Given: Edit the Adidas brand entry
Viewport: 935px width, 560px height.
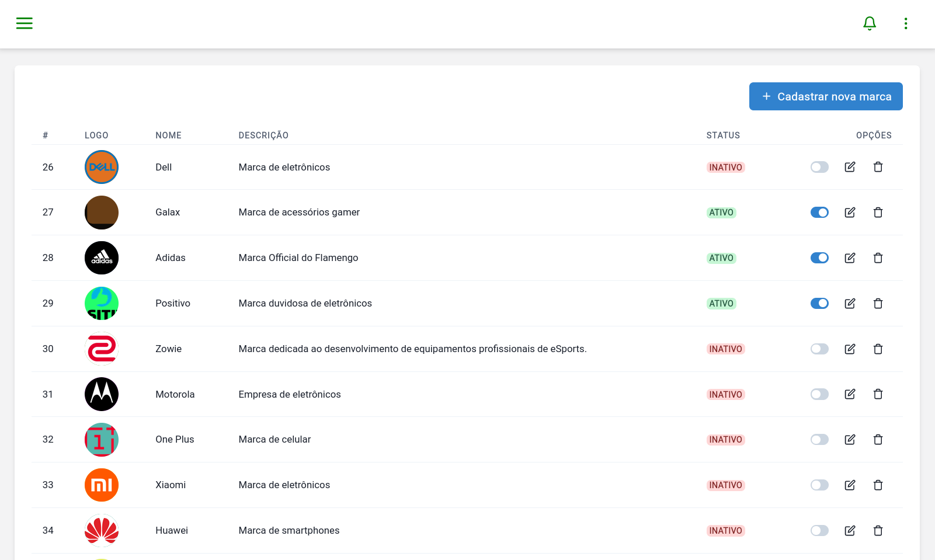Looking at the screenshot, I should pos(850,258).
